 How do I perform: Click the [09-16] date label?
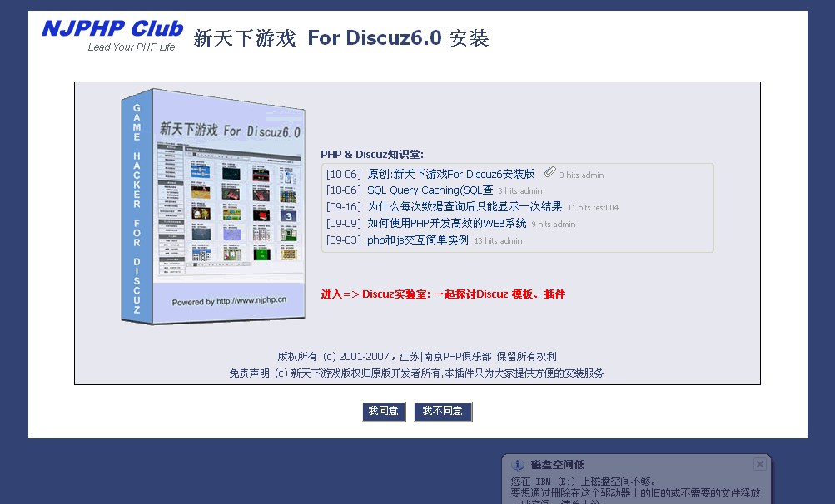pyautogui.click(x=344, y=207)
